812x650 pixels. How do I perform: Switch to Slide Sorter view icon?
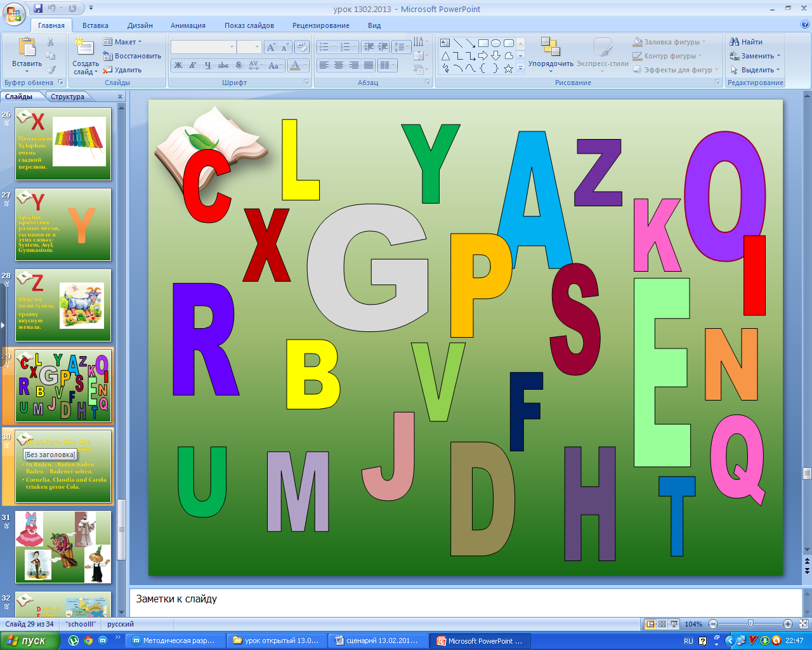pyautogui.click(x=662, y=624)
